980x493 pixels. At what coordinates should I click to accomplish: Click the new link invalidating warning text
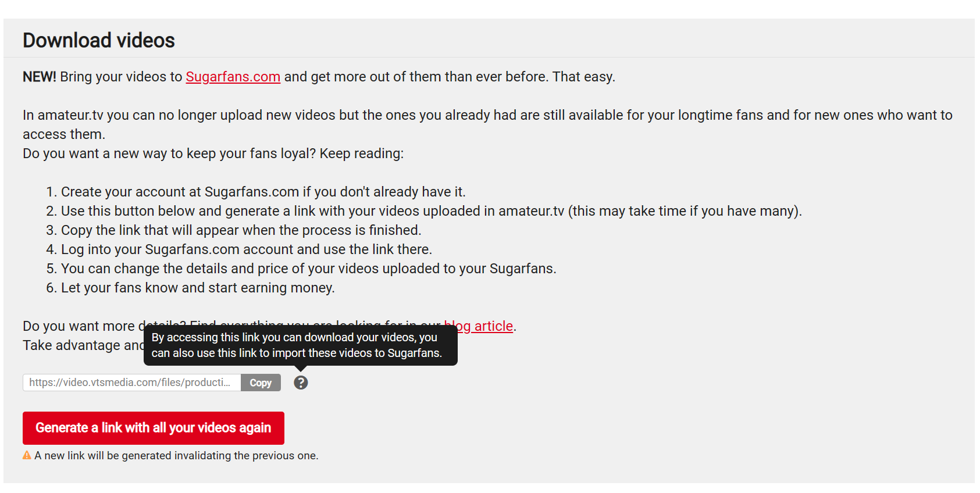pyautogui.click(x=176, y=456)
